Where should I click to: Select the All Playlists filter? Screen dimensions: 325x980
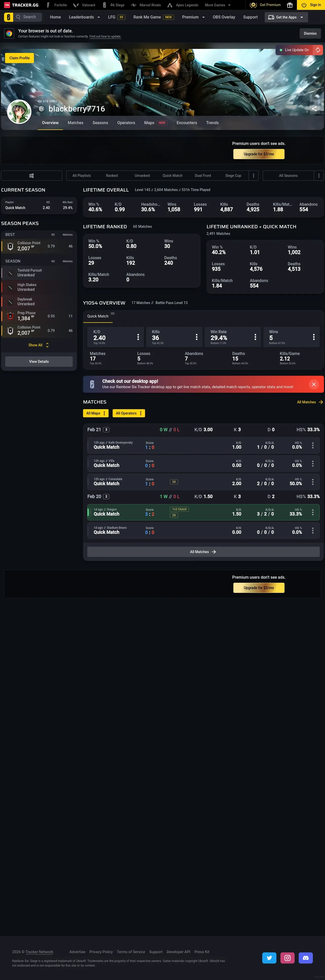[x=81, y=175]
